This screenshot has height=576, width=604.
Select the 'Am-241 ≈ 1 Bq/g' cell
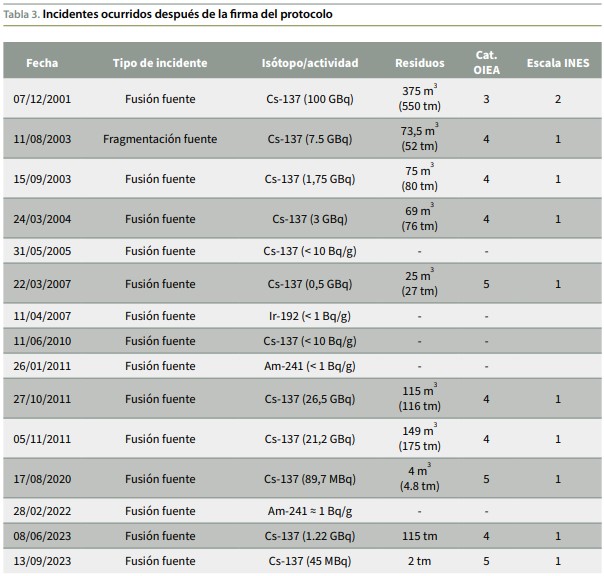coord(309,511)
